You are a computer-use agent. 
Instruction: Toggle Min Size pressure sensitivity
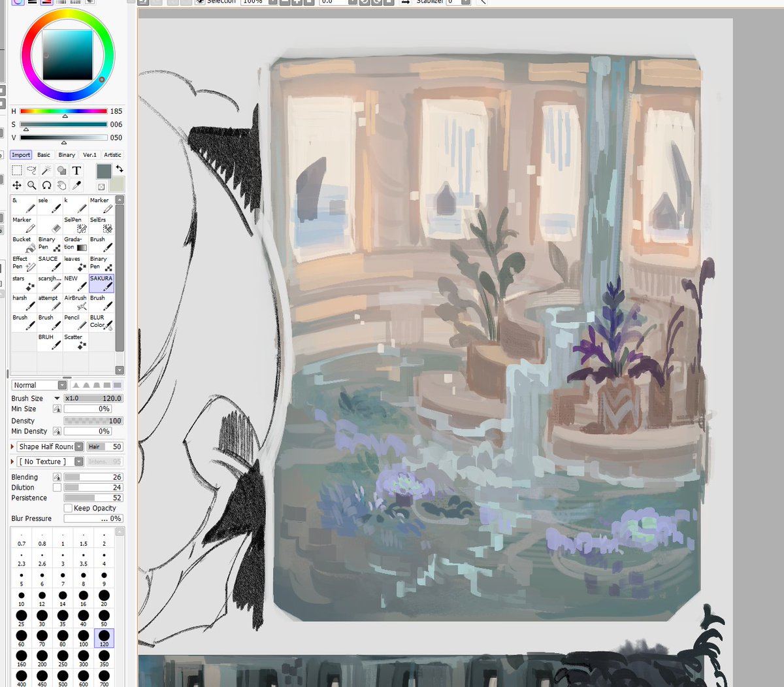tap(57, 409)
